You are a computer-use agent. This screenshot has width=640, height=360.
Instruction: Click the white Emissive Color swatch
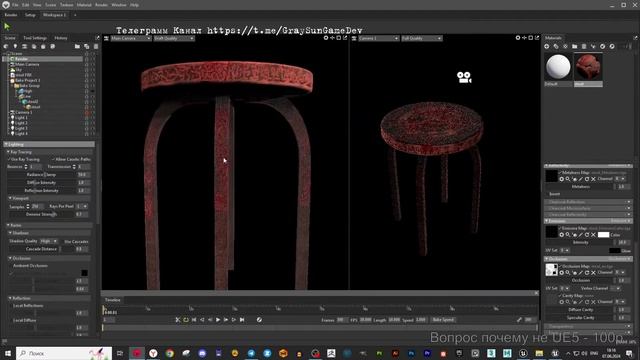tap(603, 235)
